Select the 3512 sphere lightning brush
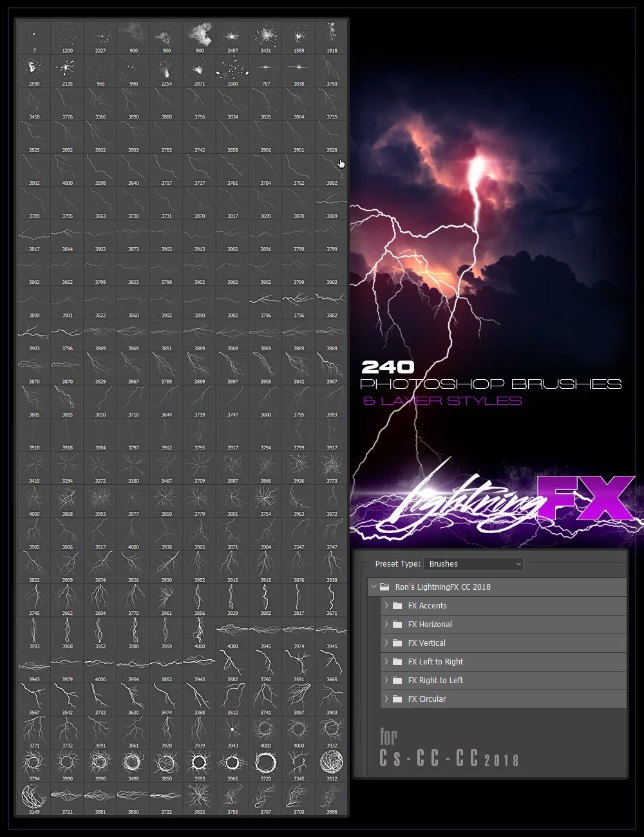This screenshot has width=644, height=837. tap(332, 764)
